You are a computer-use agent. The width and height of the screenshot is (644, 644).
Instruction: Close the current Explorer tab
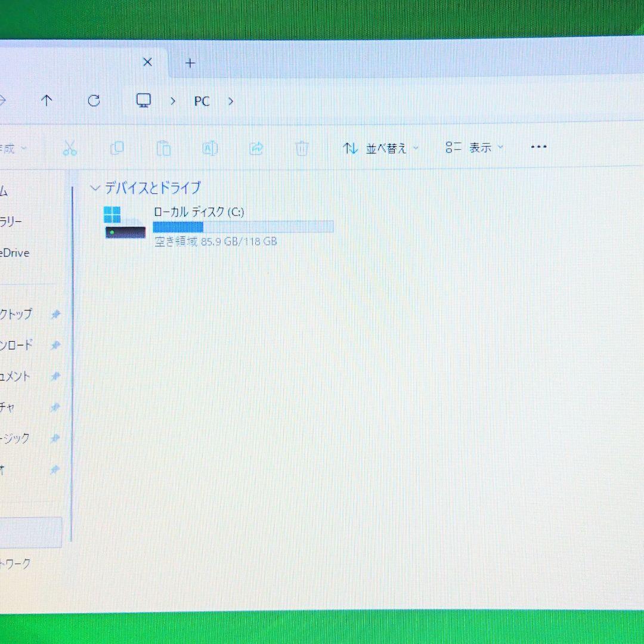[x=148, y=62]
